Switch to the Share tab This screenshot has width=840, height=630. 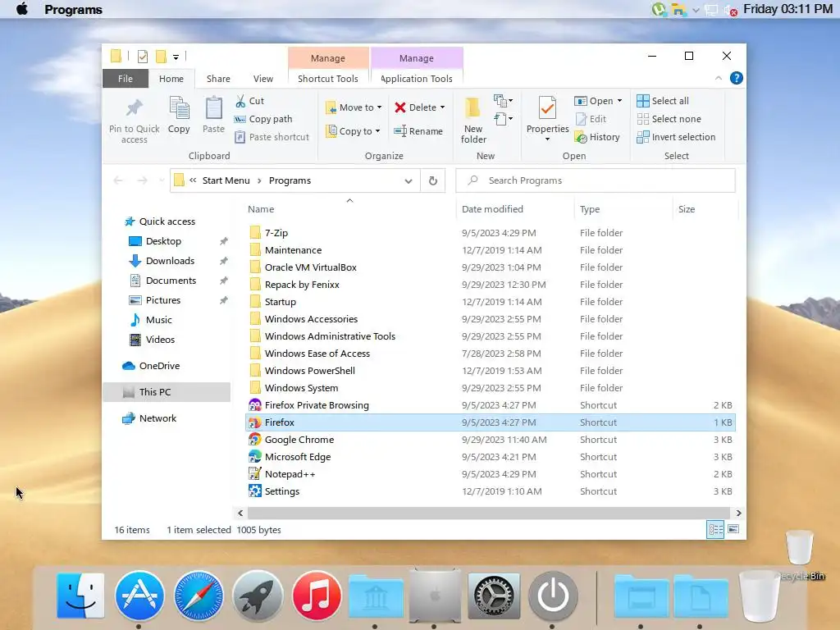pos(218,78)
